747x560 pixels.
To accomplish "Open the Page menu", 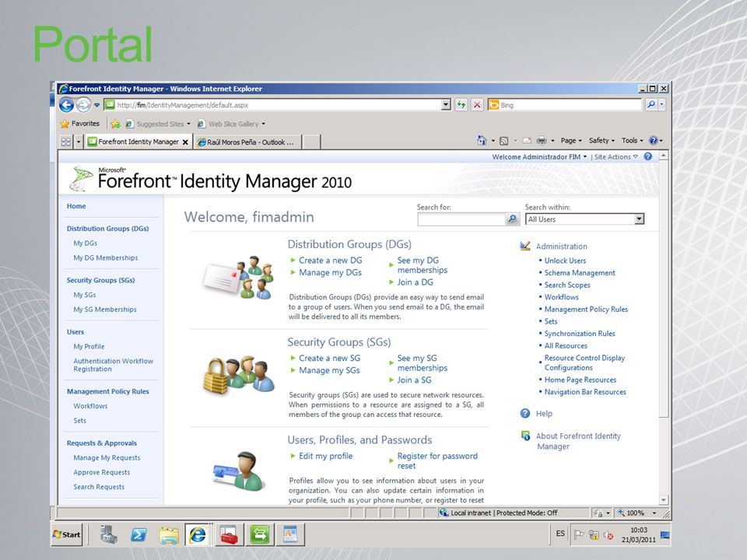I will tap(571, 141).
